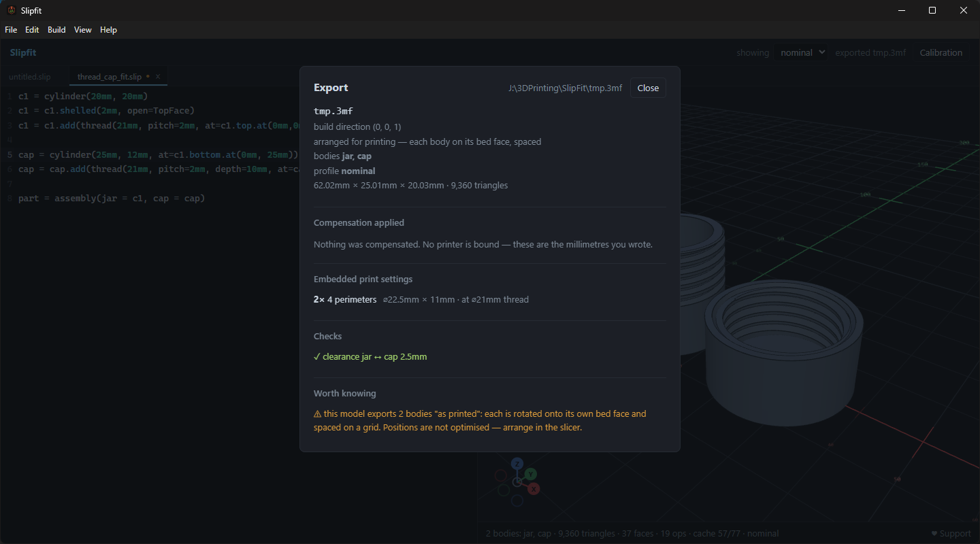This screenshot has height=544, width=980.
Task: Click the hollow green negative-Y gizmo circle
Action: 503,490
